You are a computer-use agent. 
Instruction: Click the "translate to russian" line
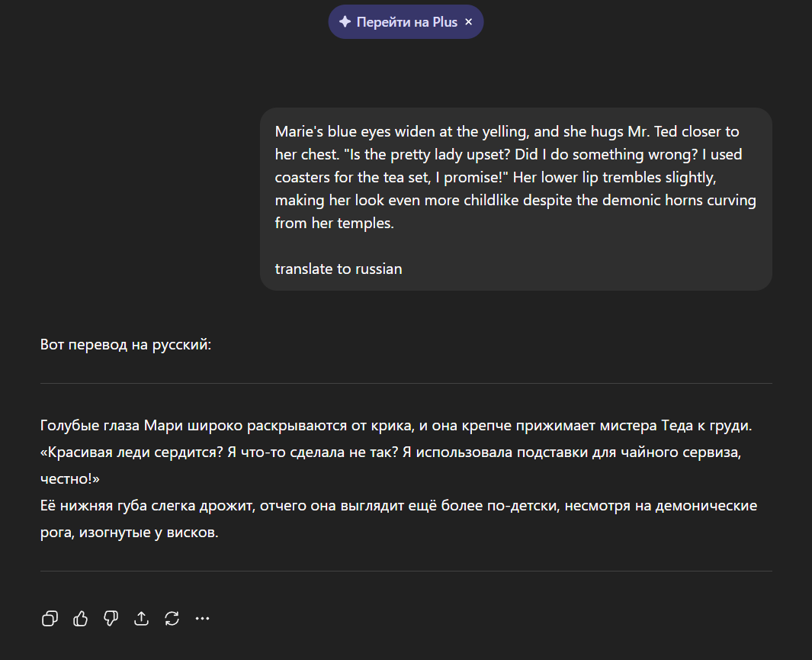click(x=339, y=269)
